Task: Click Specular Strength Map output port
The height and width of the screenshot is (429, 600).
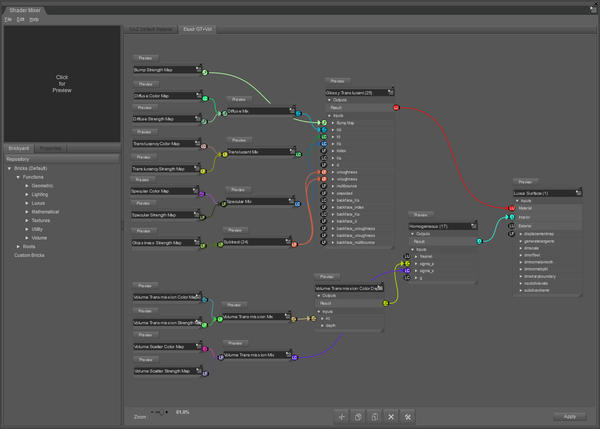Action: point(203,218)
